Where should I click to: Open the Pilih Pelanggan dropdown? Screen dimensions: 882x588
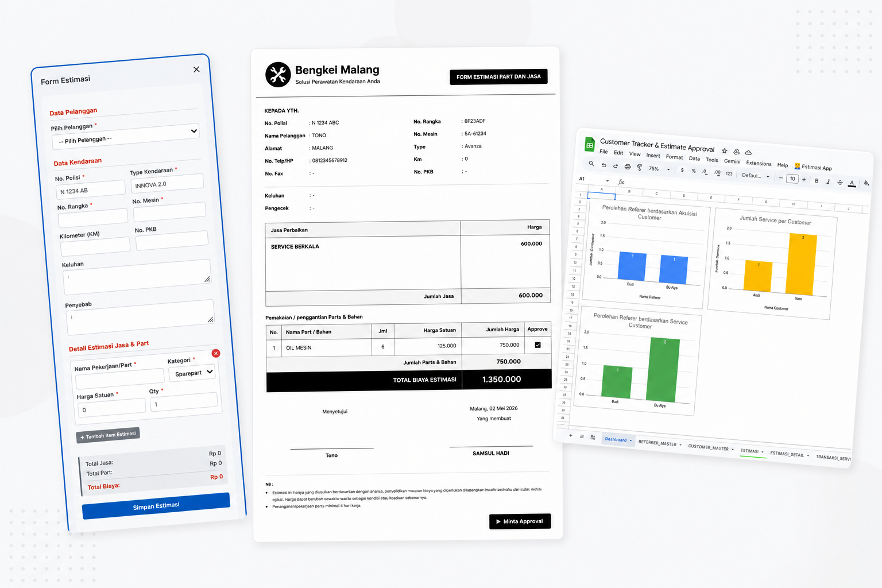[x=126, y=136]
